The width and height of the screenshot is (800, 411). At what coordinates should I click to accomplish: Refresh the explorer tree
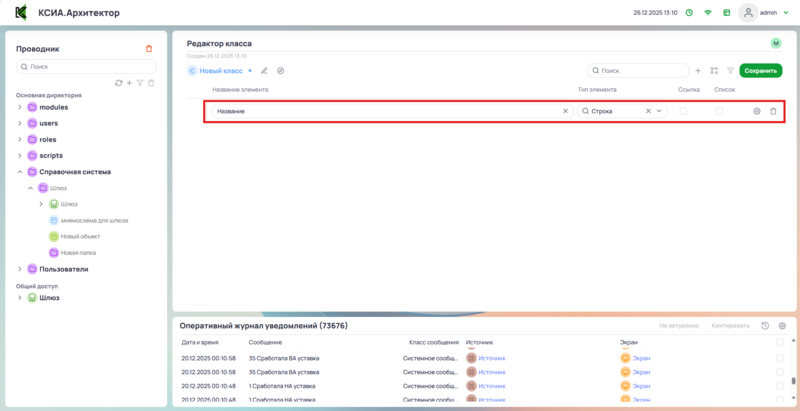119,83
